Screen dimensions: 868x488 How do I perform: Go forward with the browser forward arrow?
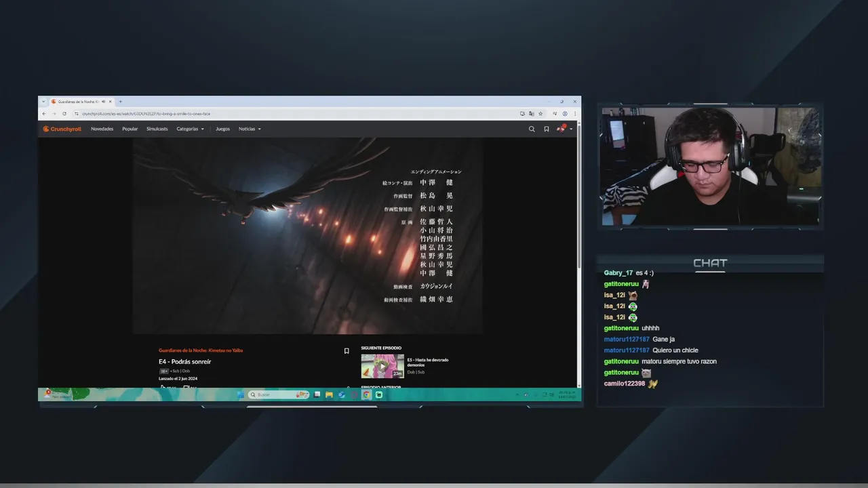pos(54,114)
